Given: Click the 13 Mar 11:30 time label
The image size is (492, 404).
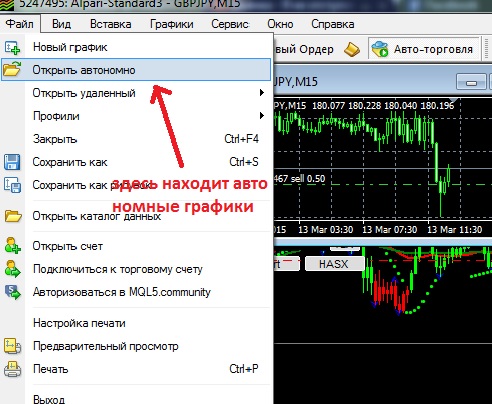Looking at the screenshot, I should coord(455,230).
